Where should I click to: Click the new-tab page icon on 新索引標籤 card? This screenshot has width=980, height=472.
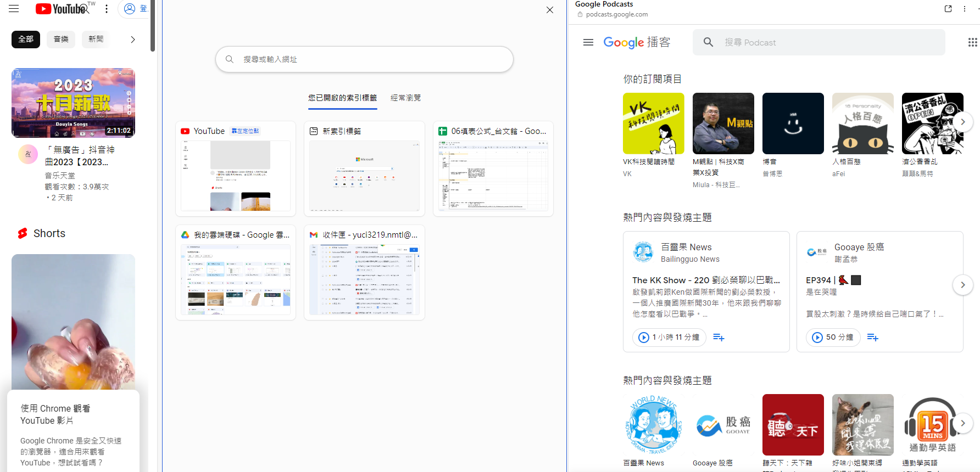pos(314,131)
